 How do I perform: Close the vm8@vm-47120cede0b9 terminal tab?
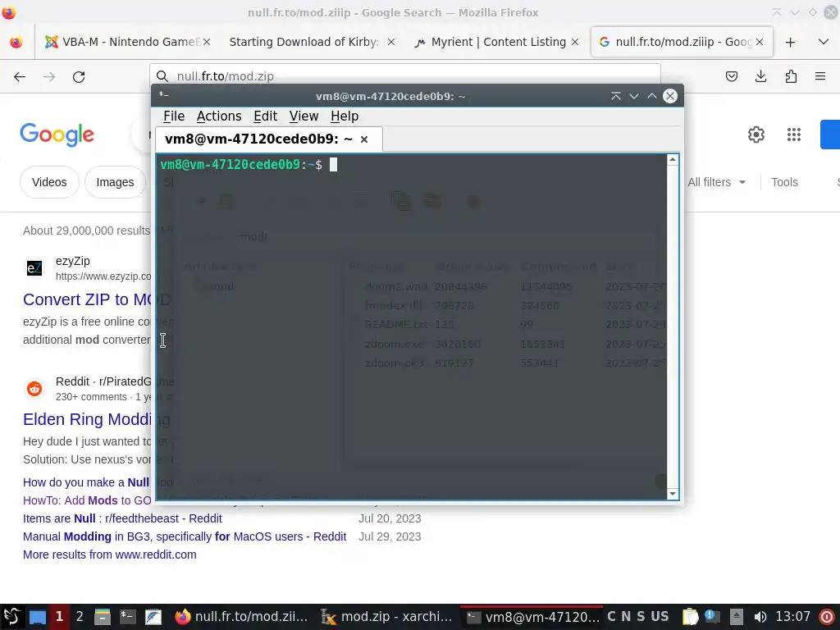tap(363, 139)
